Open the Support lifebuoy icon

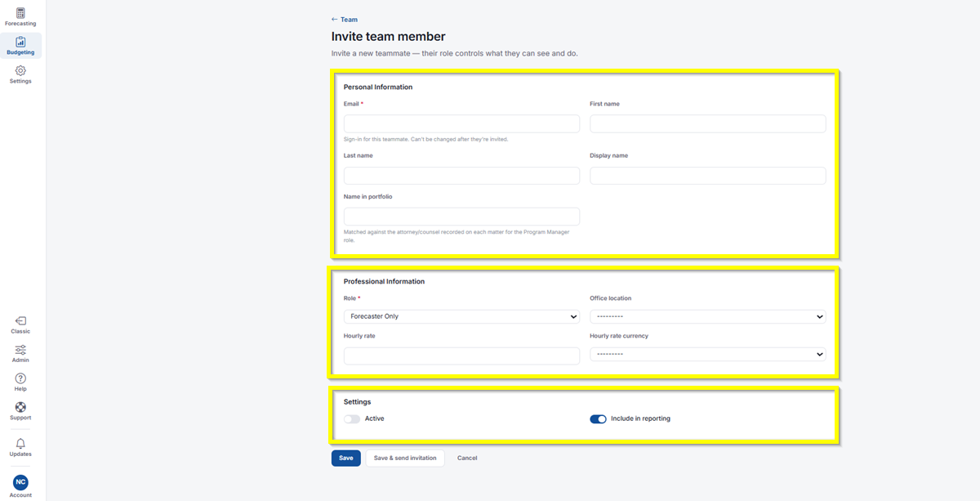(x=20, y=407)
